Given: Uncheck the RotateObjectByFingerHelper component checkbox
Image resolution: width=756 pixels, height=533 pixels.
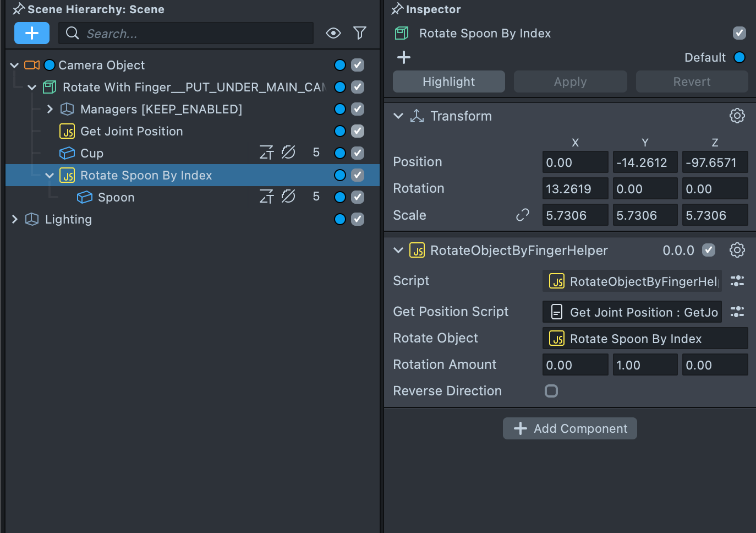Looking at the screenshot, I should [x=709, y=250].
